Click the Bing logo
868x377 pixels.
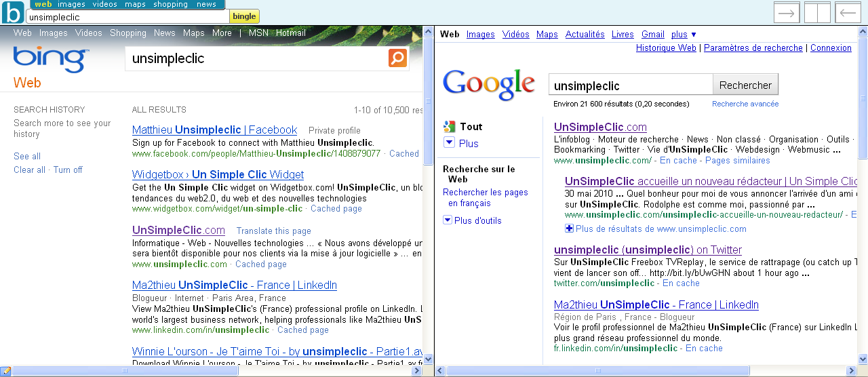(52, 59)
